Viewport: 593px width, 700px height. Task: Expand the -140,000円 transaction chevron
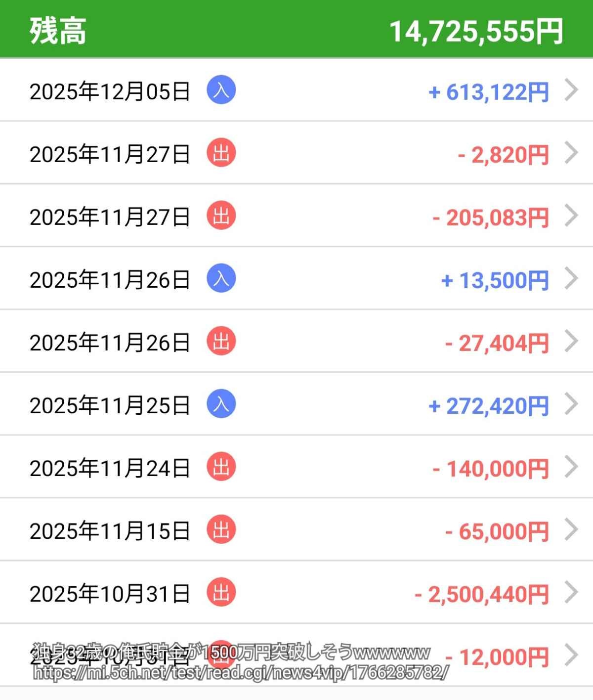tap(571, 467)
